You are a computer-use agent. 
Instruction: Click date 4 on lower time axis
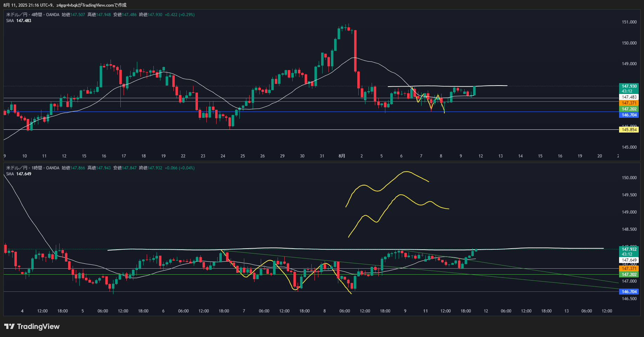point(22,311)
